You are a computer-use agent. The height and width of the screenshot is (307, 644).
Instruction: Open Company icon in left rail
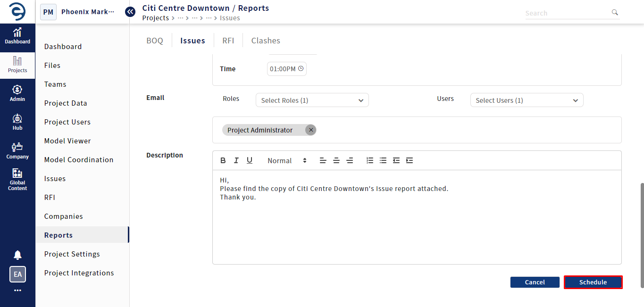(17, 151)
